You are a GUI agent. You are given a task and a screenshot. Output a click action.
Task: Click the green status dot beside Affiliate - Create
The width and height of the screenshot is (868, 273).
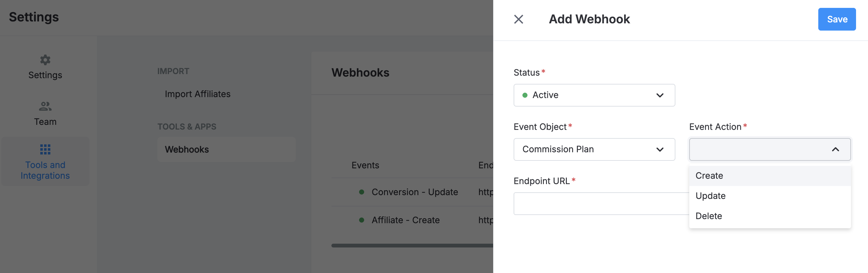tap(362, 220)
